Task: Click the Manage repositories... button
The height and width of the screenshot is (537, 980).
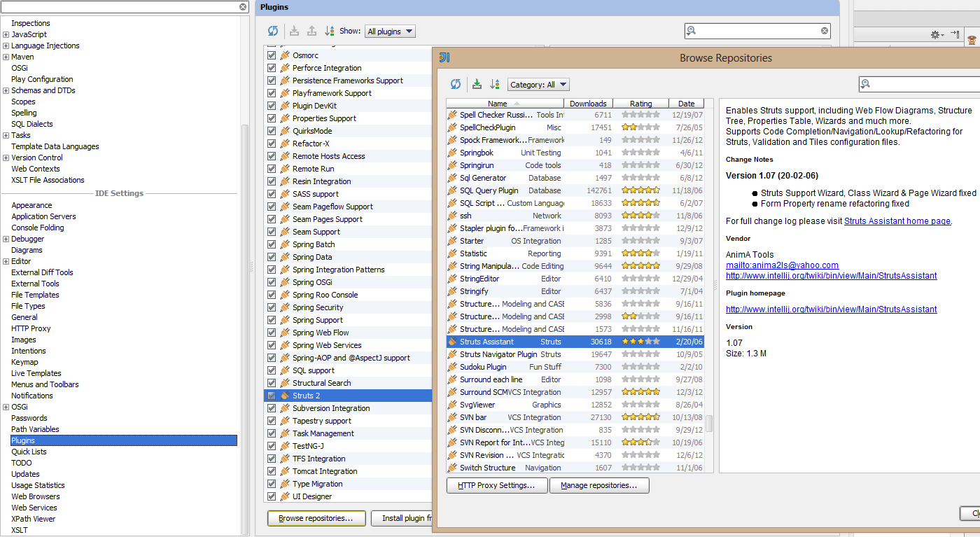Action: point(599,485)
